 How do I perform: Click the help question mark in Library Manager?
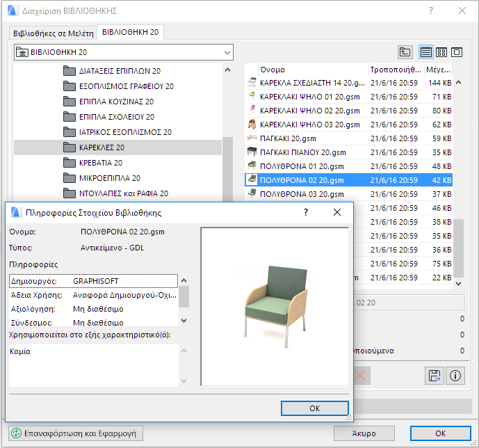click(x=431, y=10)
